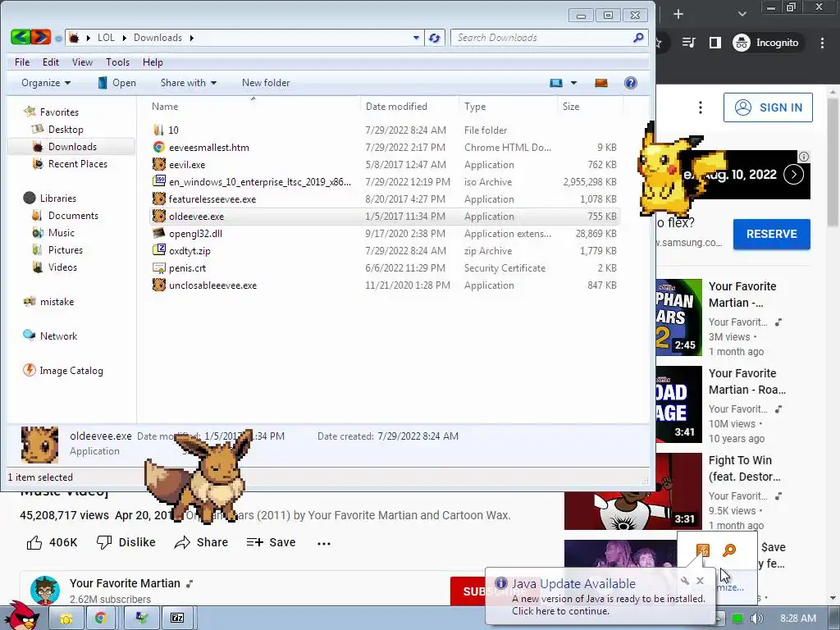The height and width of the screenshot is (630, 840).
Task: Click Share under the video
Action: (202, 543)
